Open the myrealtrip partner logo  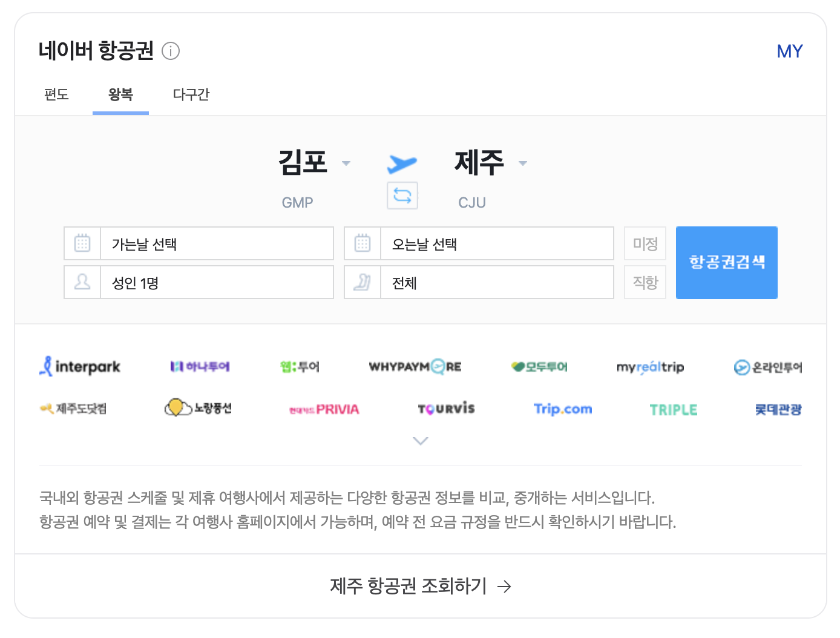pyautogui.click(x=650, y=367)
